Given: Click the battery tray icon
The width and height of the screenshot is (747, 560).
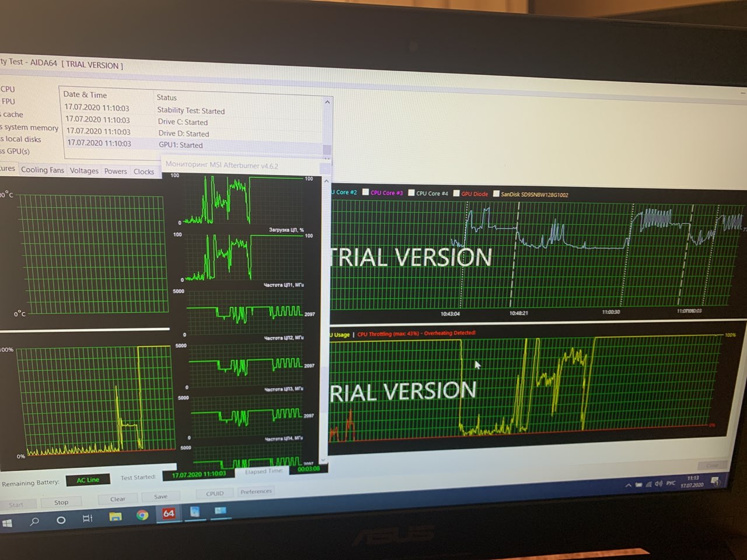Looking at the screenshot, I should (639, 485).
